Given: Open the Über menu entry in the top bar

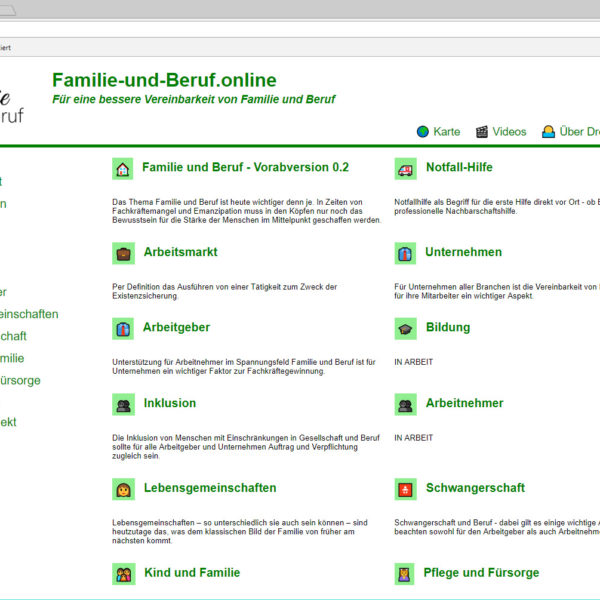Looking at the screenshot, I should tap(578, 132).
